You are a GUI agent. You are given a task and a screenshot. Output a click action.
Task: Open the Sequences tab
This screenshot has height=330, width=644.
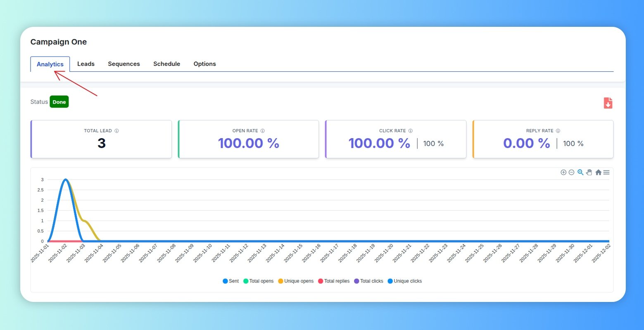pos(124,64)
